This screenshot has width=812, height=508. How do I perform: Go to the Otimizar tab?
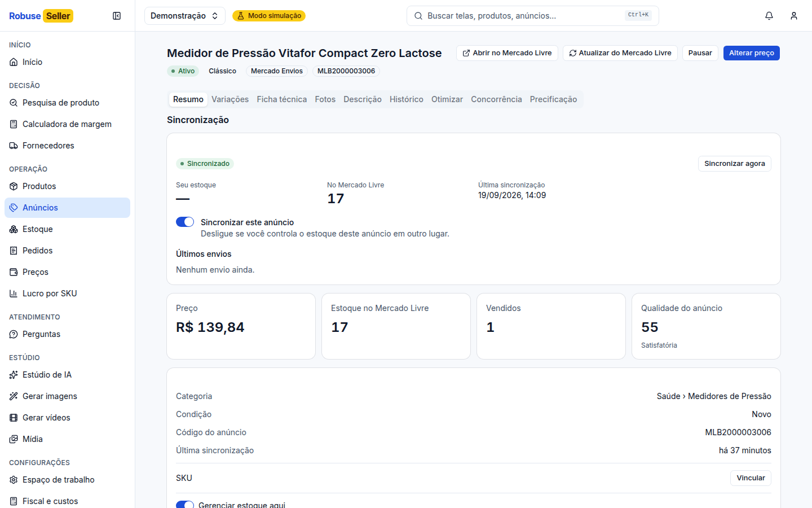point(447,99)
